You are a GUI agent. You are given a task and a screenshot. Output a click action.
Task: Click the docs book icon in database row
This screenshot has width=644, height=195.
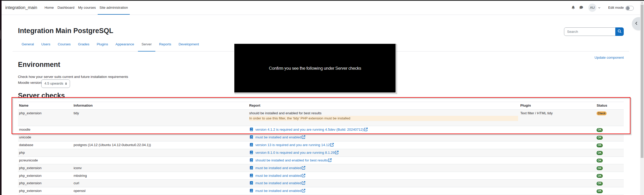pyautogui.click(x=251, y=145)
